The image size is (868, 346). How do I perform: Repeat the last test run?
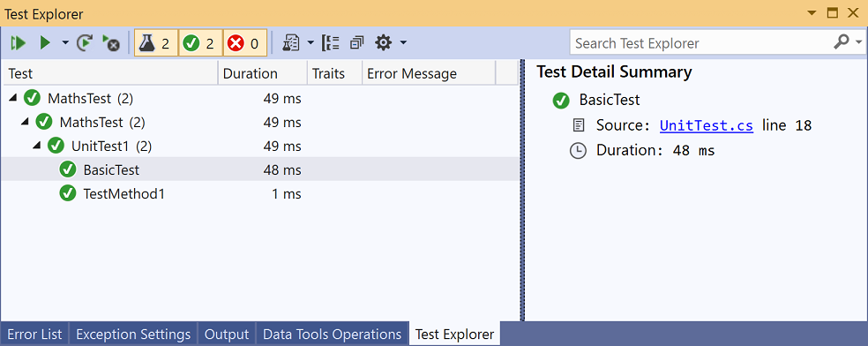click(x=85, y=43)
